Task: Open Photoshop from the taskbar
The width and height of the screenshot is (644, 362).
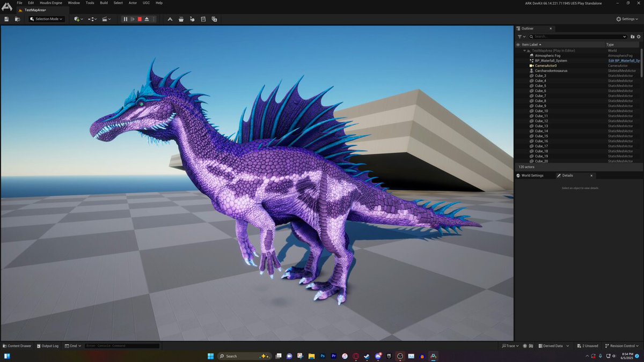Action: [323, 356]
